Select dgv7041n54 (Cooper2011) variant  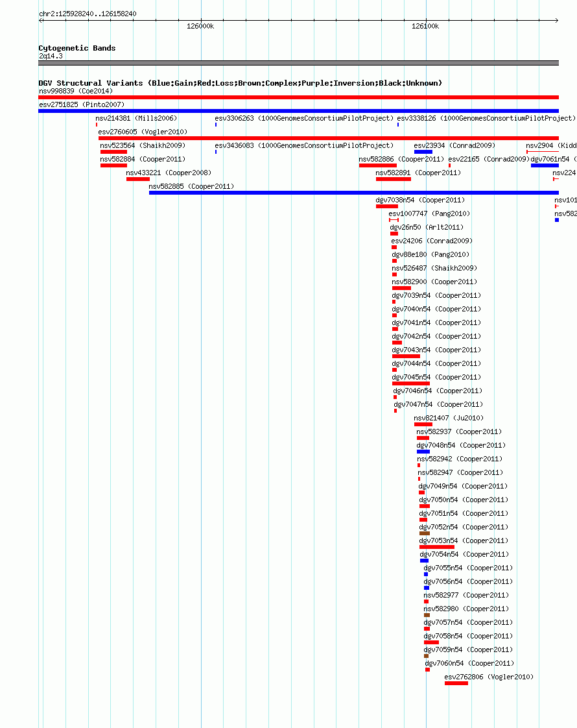pos(436,322)
